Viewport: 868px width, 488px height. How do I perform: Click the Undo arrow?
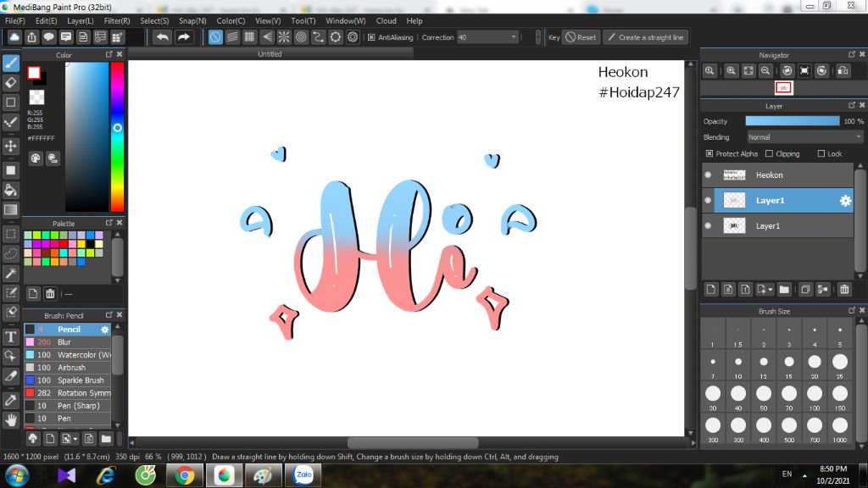coord(162,37)
